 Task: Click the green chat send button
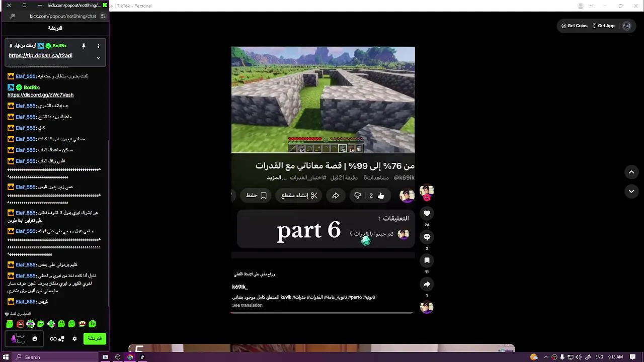pos(95,338)
